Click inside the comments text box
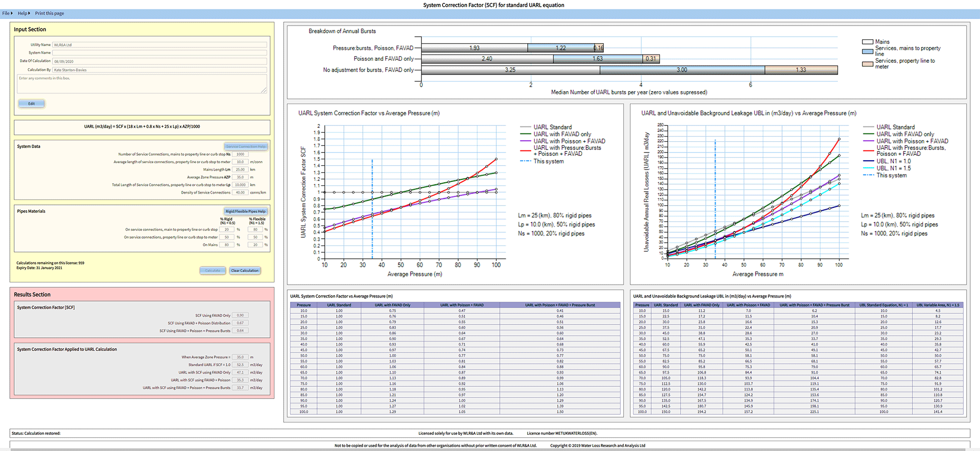Image resolution: width=980 pixels, height=451 pixels. point(142,84)
